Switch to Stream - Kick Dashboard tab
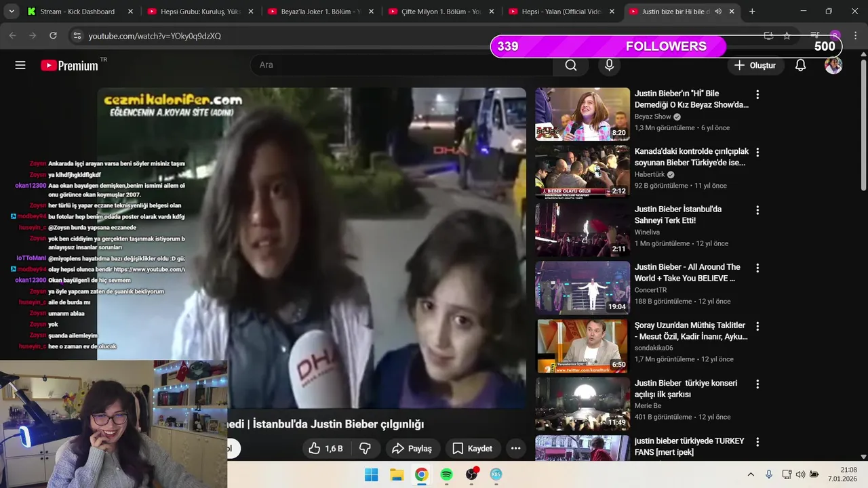The width and height of the screenshot is (868, 488). (79, 12)
